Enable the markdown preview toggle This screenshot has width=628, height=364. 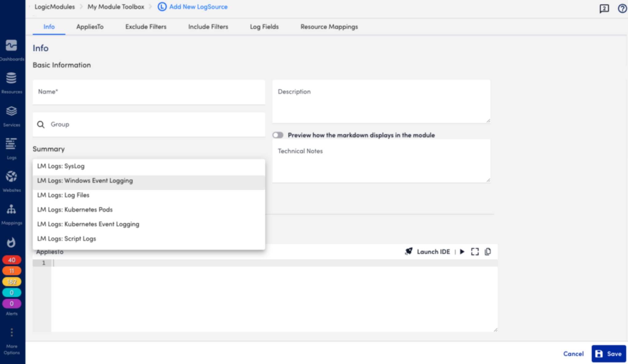(x=279, y=135)
